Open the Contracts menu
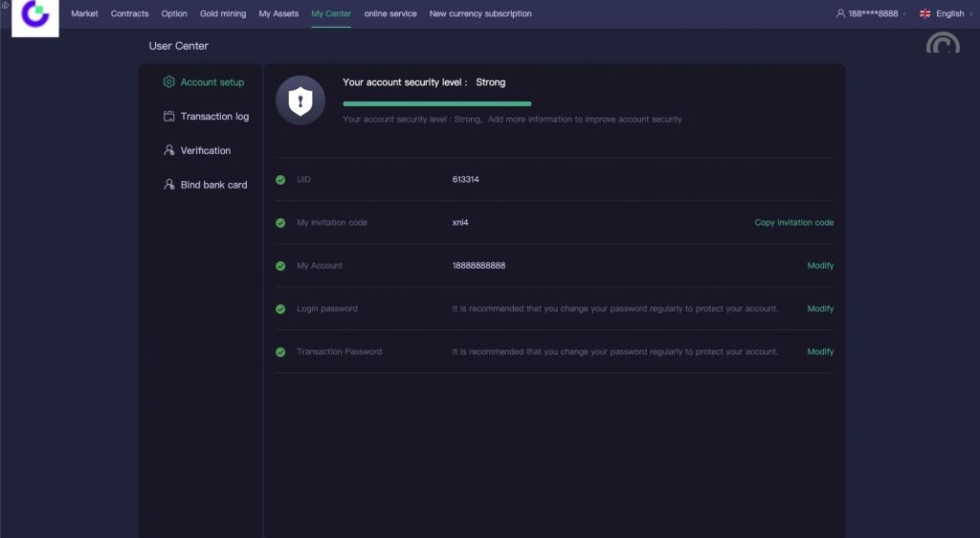Viewport: 980px width, 538px height. pyautogui.click(x=129, y=14)
